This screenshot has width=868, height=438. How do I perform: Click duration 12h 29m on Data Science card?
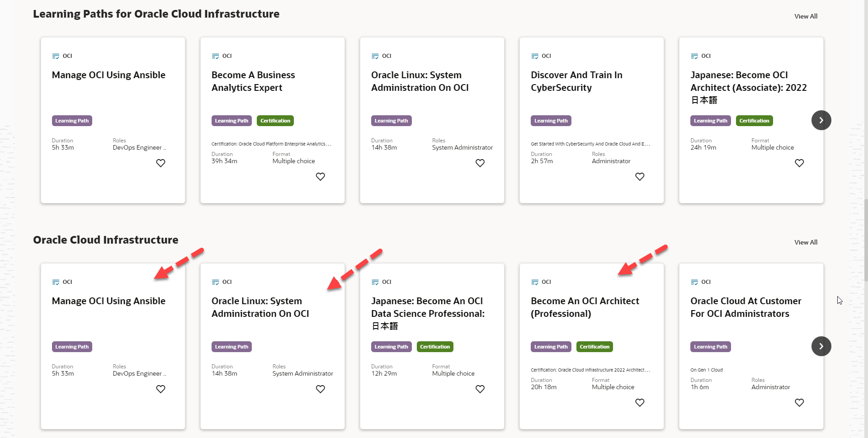[x=384, y=373]
